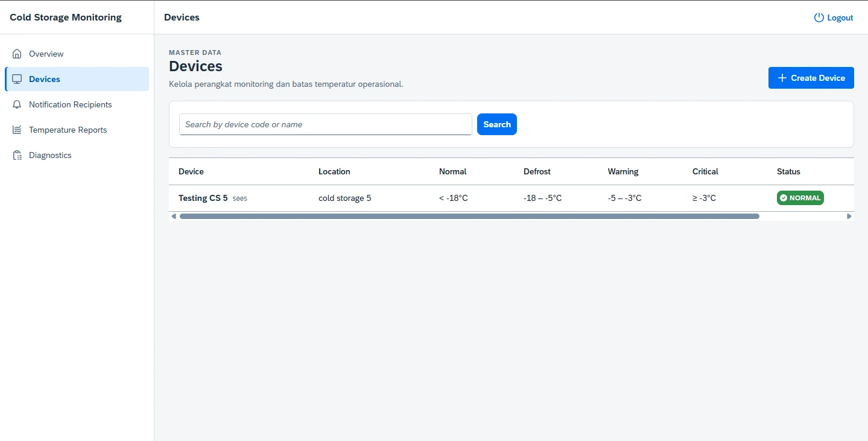The image size is (868, 441).
Task: Click the Defrost column header
Action: coord(537,171)
